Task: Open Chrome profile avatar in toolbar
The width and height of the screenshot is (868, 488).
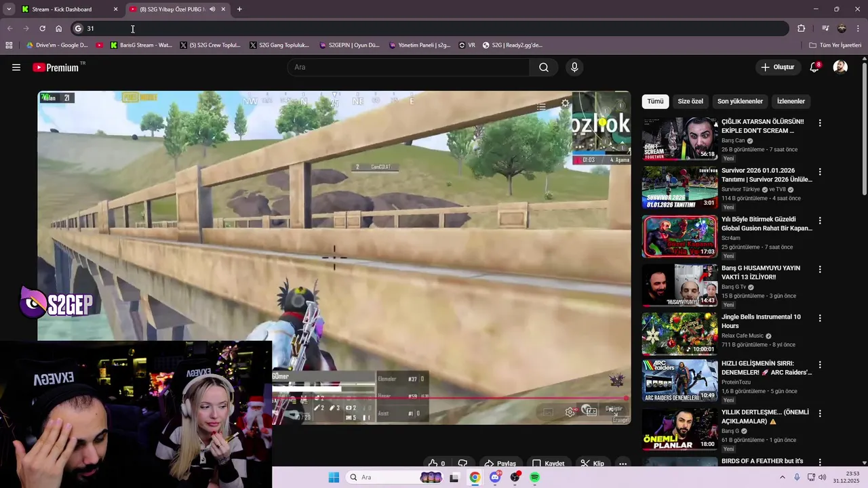Action: (842, 28)
